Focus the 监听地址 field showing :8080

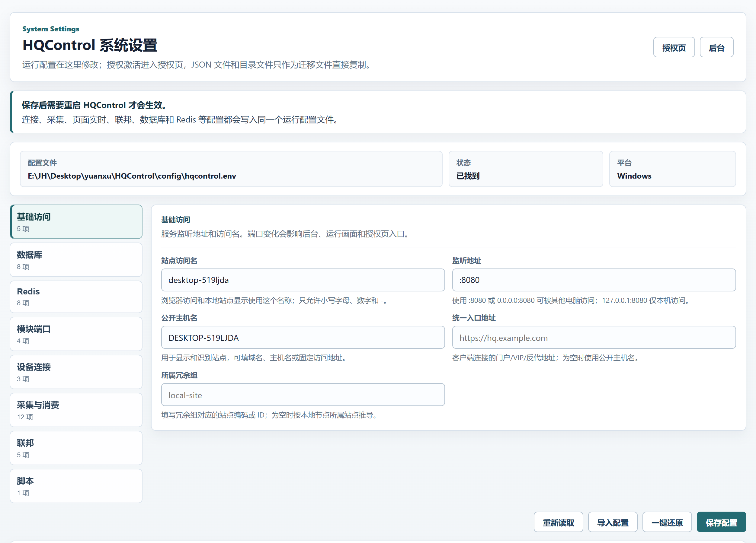point(594,280)
